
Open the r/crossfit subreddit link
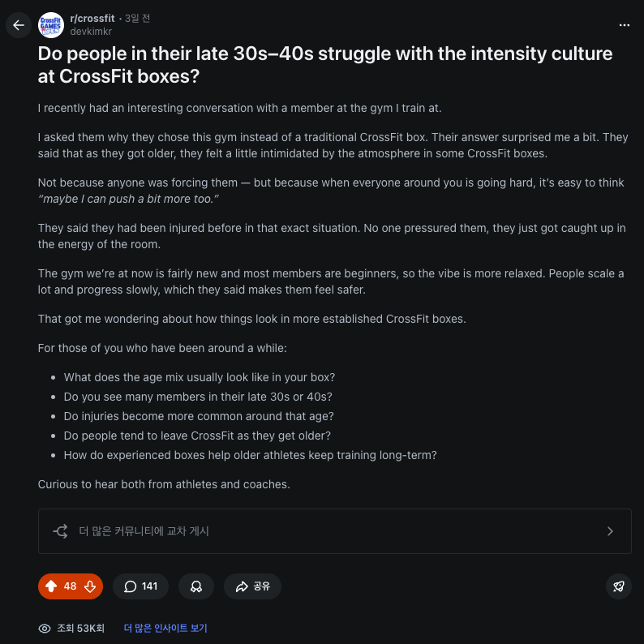tap(92, 19)
